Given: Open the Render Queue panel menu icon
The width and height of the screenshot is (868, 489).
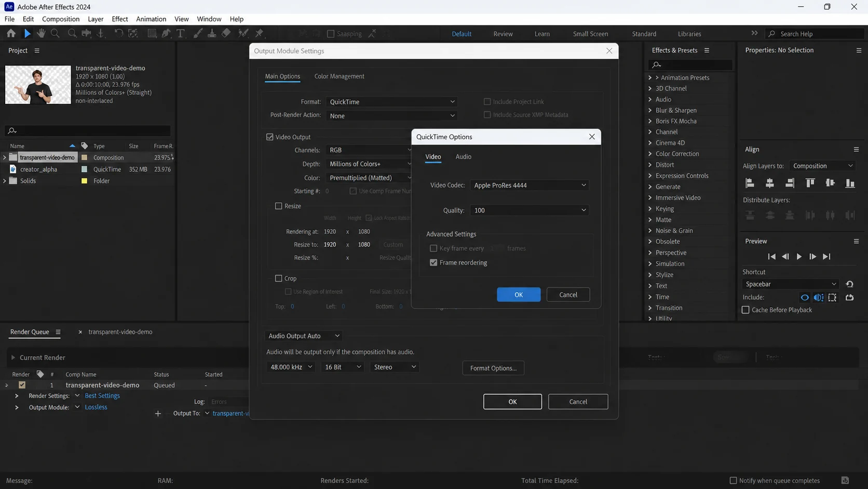Looking at the screenshot, I should pos(58,332).
